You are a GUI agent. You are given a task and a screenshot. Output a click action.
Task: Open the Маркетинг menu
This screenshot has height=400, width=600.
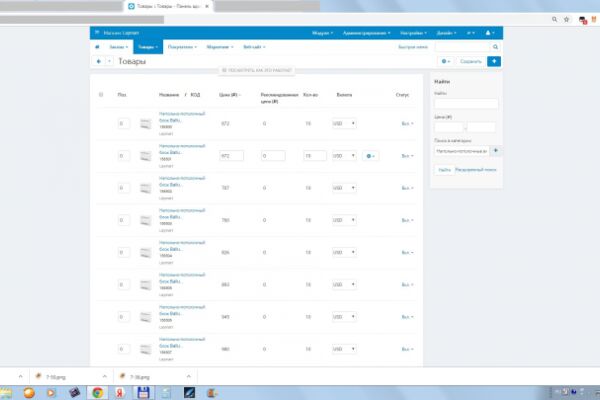coord(220,47)
